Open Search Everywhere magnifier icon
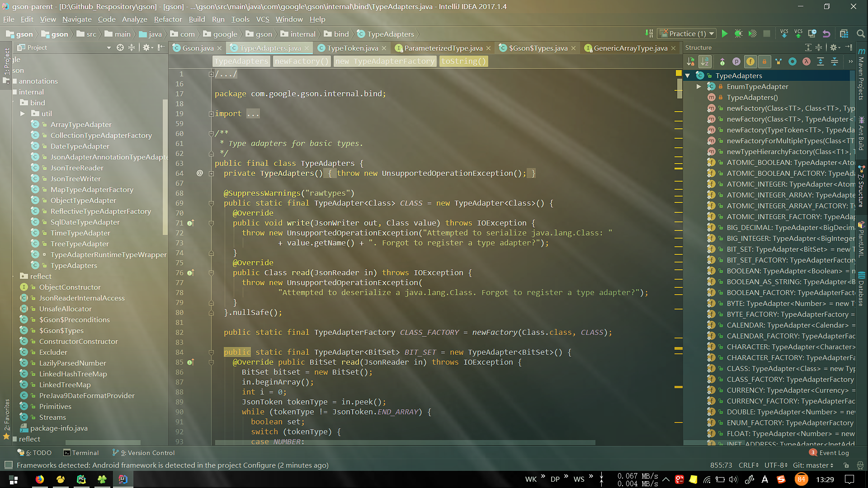868x488 pixels. (x=860, y=34)
